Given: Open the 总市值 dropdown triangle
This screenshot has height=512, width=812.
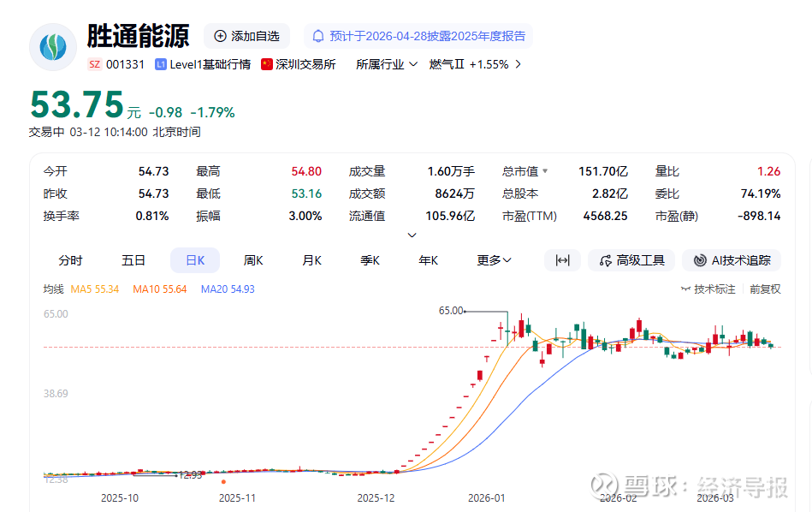Looking at the screenshot, I should pos(545,171).
